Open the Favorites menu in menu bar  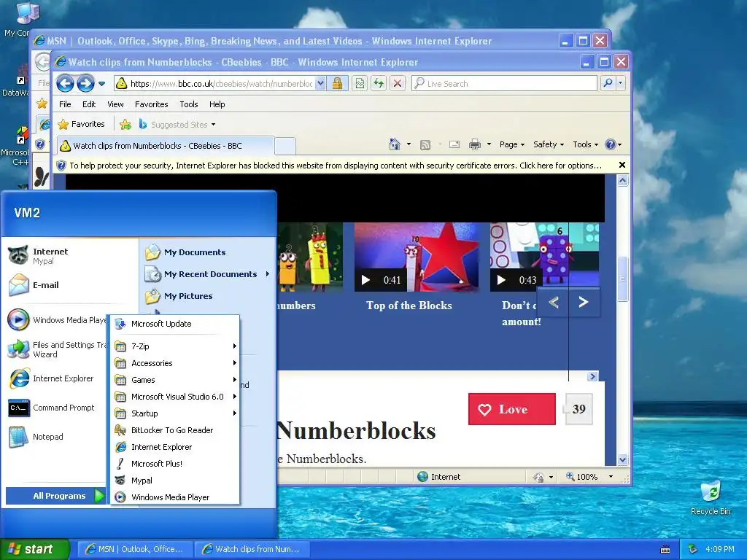[152, 104]
